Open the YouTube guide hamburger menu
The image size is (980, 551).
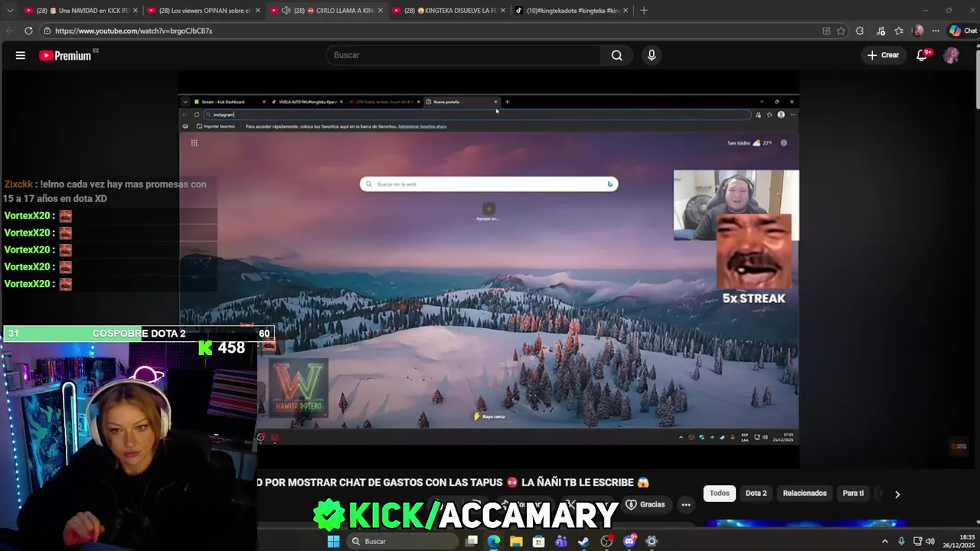click(21, 55)
